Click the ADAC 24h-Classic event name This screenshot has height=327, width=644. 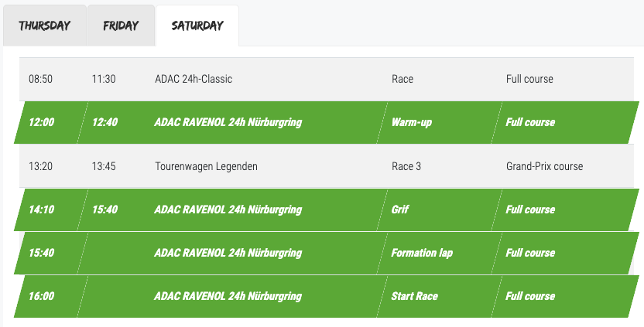coord(194,79)
